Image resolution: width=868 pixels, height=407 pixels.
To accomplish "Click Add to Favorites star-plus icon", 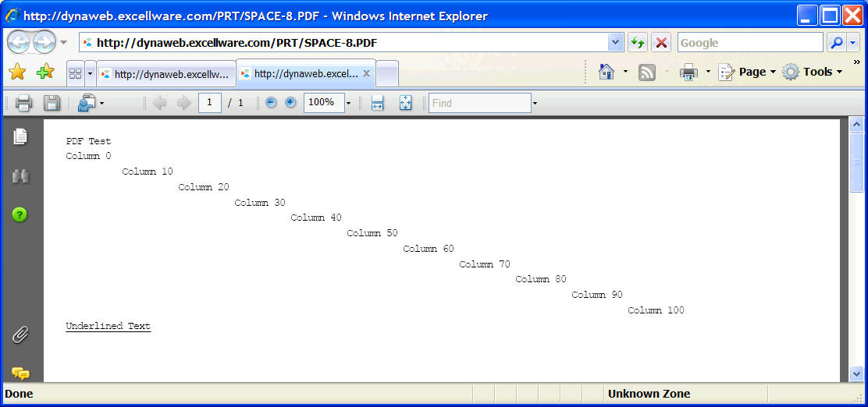I will (x=45, y=71).
